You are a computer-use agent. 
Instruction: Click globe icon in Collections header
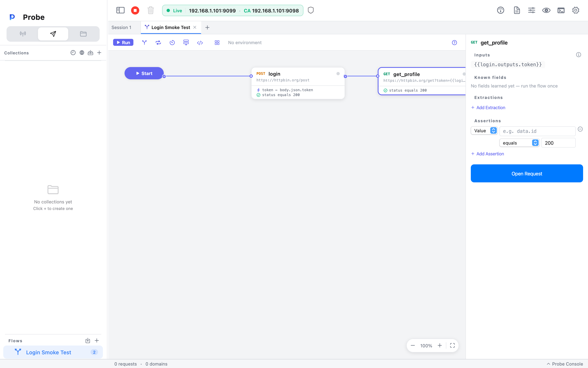[x=82, y=53]
